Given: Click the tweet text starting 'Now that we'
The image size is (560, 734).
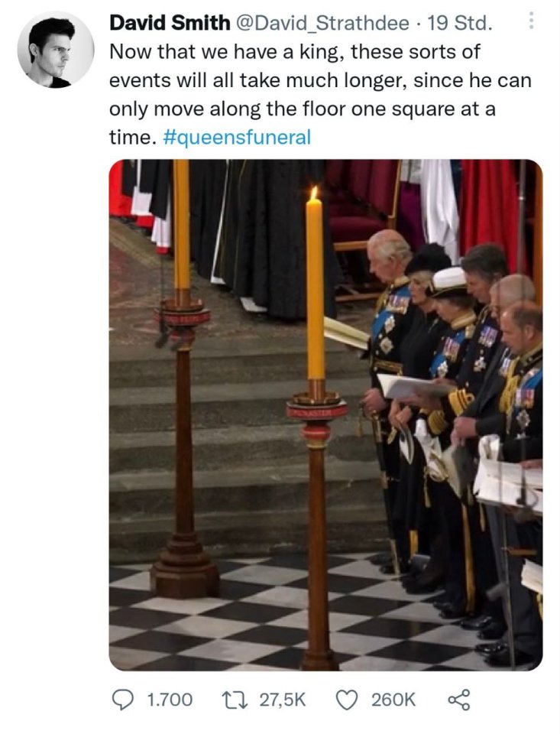Looking at the screenshot, I should click(x=320, y=95).
